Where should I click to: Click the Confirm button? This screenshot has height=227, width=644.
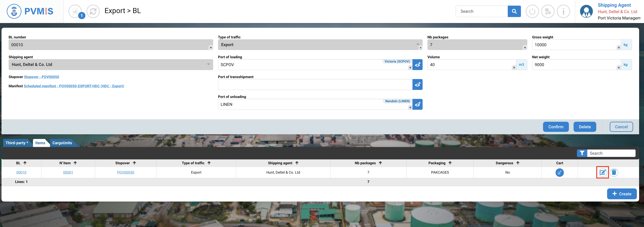(556, 127)
